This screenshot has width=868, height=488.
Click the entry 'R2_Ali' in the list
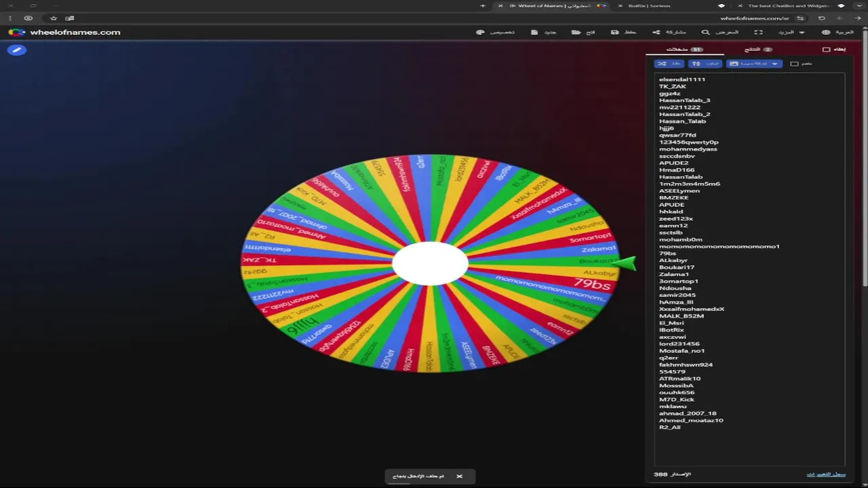[670, 427]
